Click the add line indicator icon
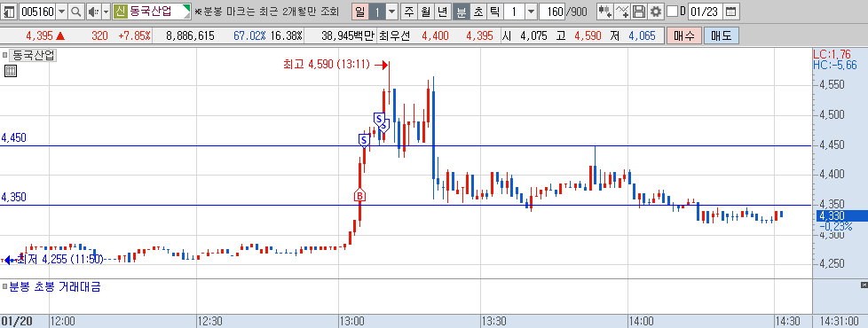This screenshot has height=328, width=868. click(x=622, y=11)
